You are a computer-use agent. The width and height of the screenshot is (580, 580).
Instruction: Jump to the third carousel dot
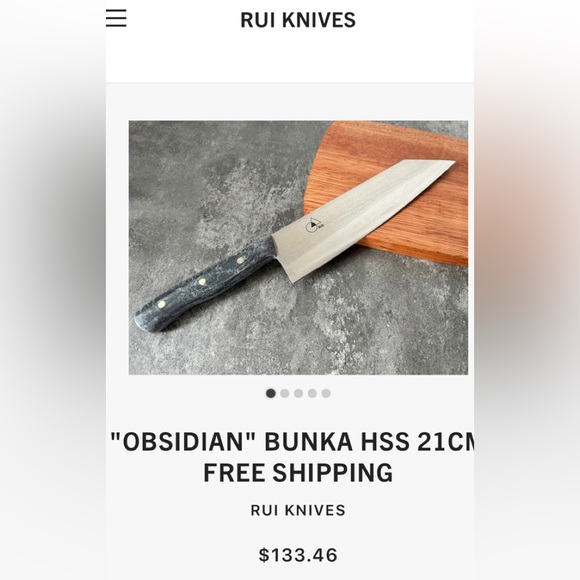coord(298,393)
